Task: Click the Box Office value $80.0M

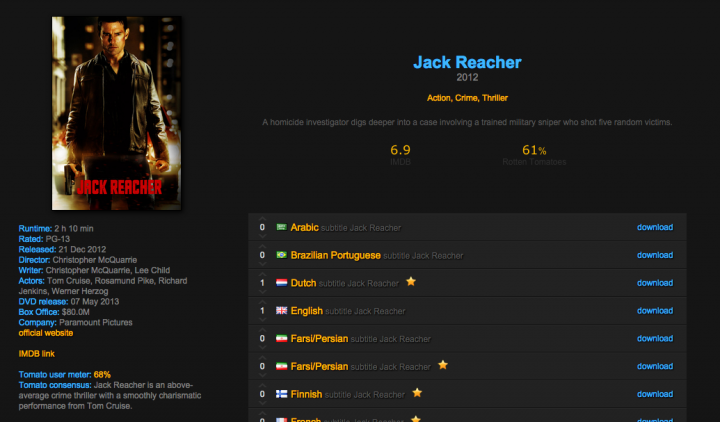Action: pos(76,312)
